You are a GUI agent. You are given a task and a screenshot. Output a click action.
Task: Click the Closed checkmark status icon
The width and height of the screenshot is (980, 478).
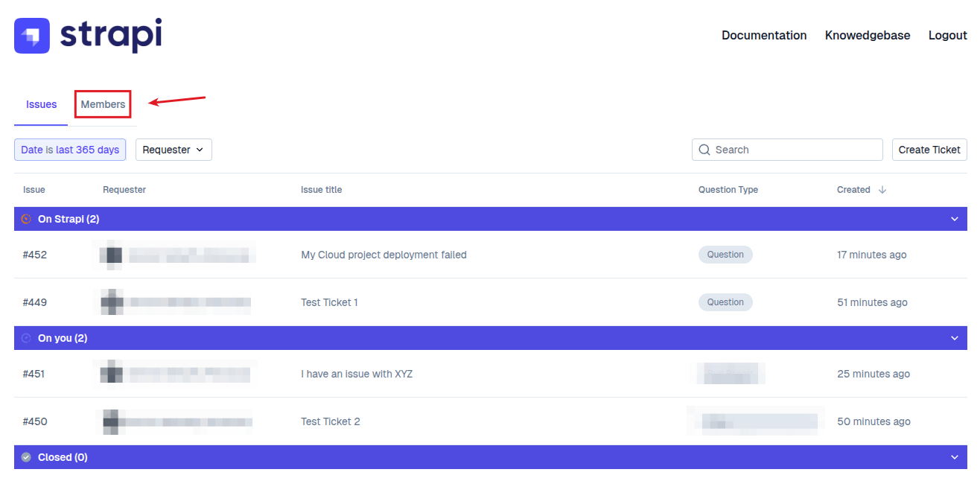(26, 457)
